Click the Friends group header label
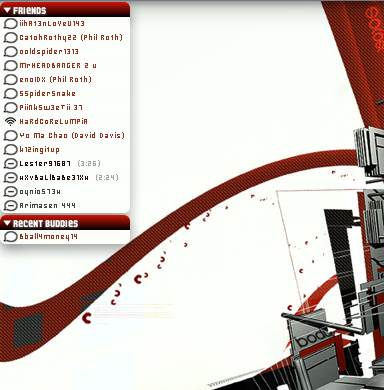 point(29,11)
